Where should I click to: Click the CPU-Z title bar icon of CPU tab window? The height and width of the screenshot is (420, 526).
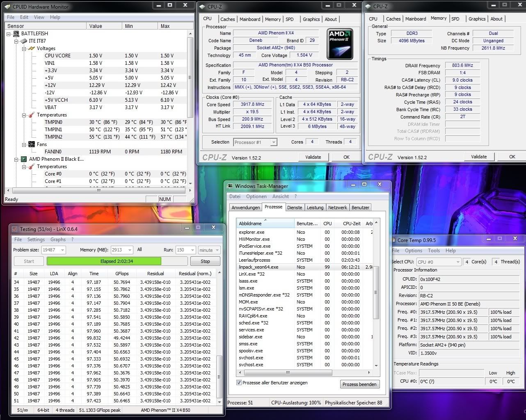coord(203,7)
